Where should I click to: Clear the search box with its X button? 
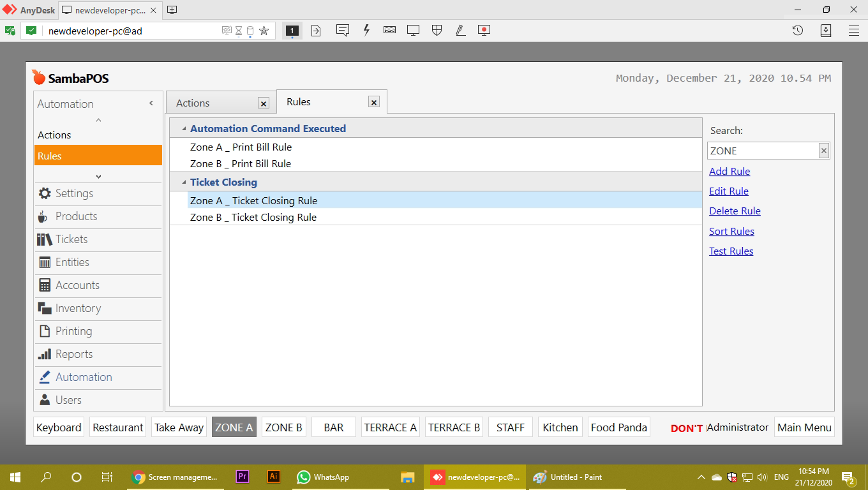pyautogui.click(x=824, y=151)
